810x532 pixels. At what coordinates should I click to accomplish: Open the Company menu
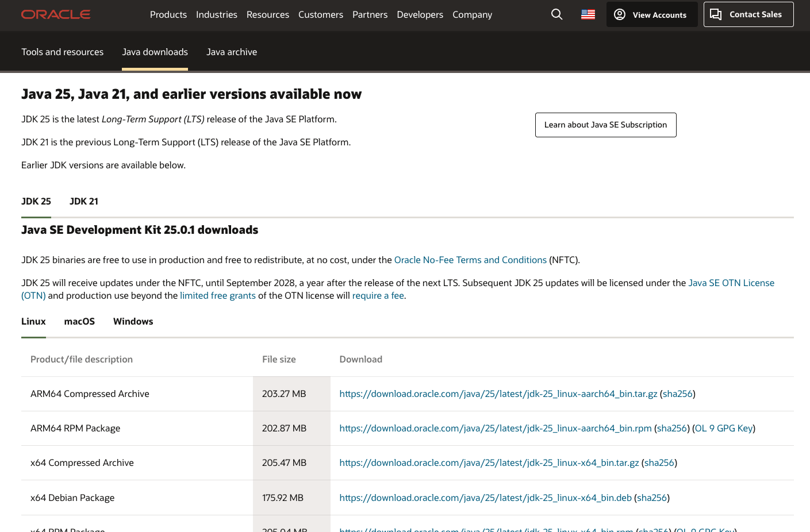[472, 14]
